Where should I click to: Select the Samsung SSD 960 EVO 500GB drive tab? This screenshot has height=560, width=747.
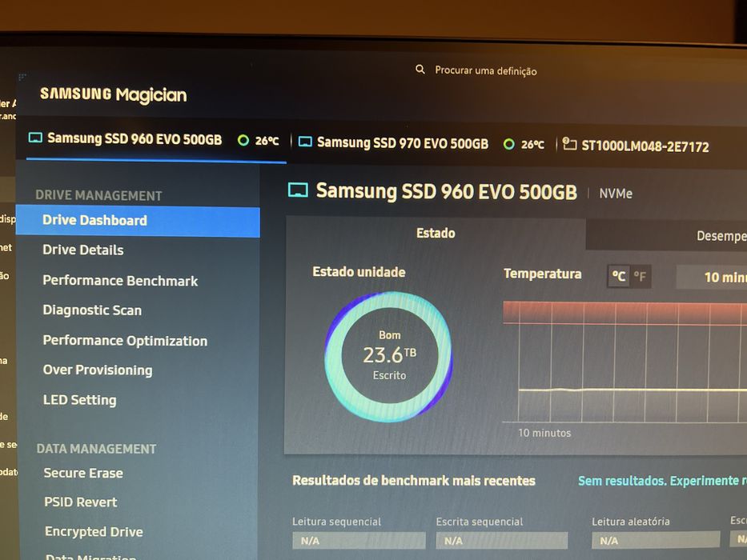157,140
